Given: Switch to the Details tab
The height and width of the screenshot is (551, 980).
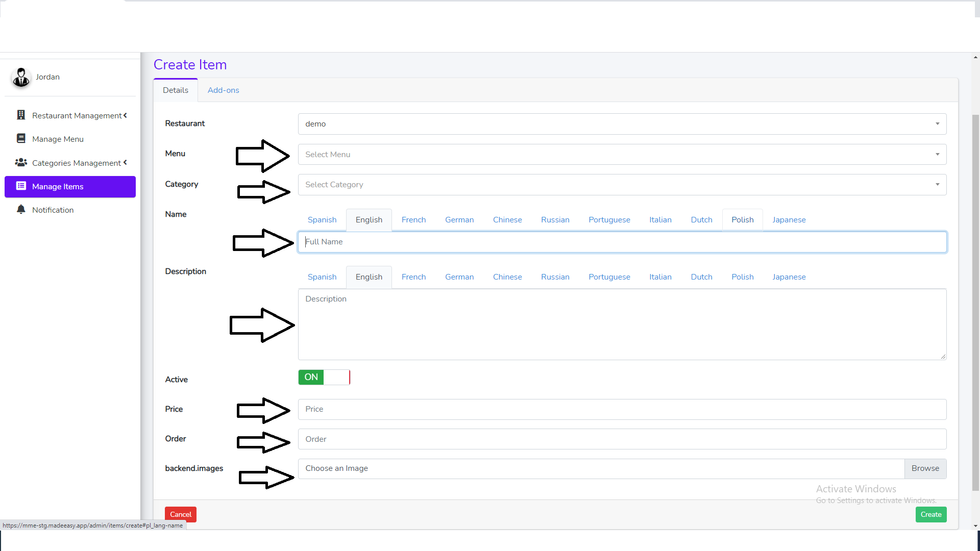Looking at the screenshot, I should 176,90.
